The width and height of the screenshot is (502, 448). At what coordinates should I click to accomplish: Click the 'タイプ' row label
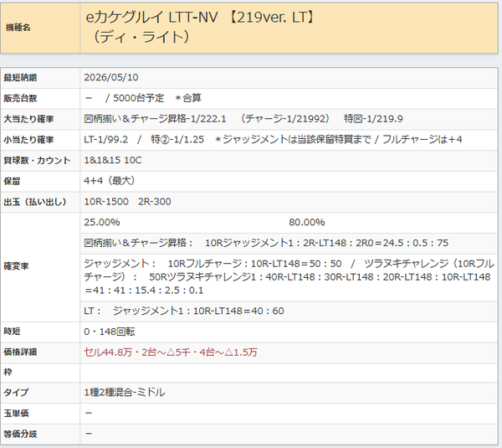click(x=16, y=392)
